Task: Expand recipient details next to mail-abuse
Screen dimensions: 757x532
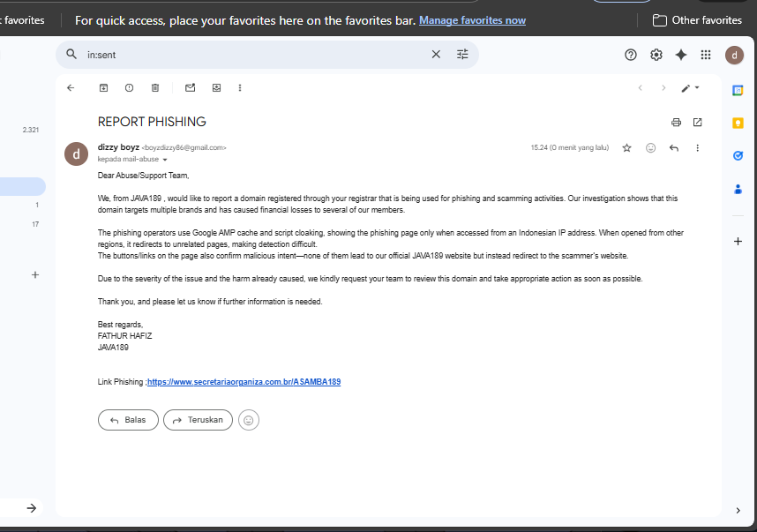Action: click(165, 160)
